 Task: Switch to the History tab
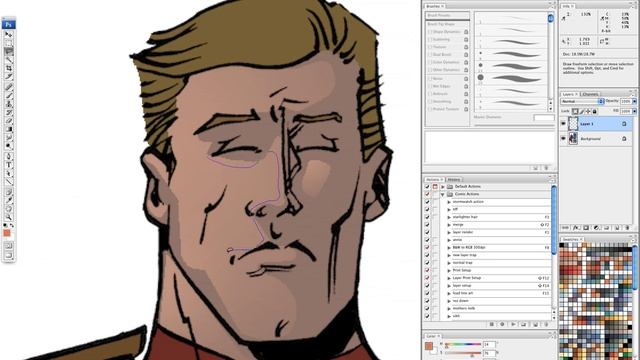454,180
